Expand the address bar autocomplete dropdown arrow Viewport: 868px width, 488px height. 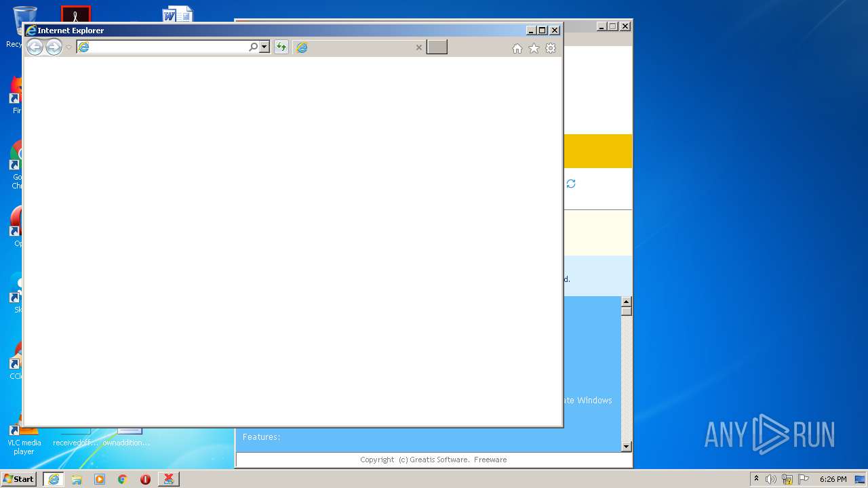264,47
